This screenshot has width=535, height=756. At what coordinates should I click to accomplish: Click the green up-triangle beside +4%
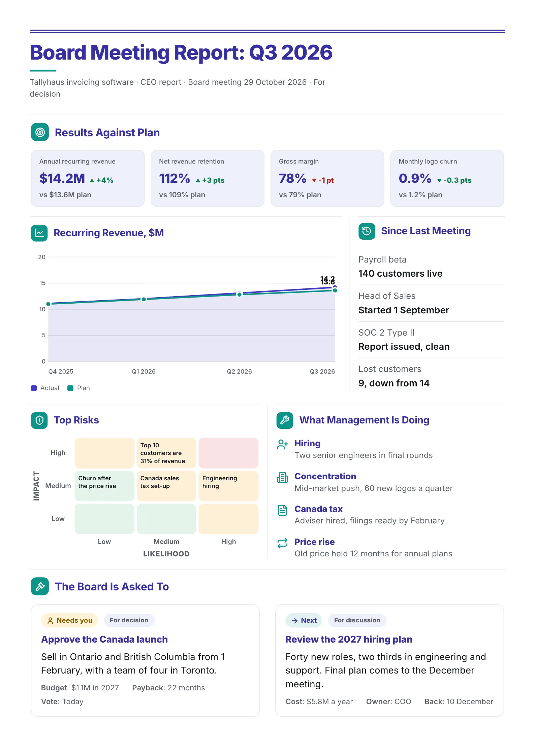pyautogui.click(x=92, y=180)
